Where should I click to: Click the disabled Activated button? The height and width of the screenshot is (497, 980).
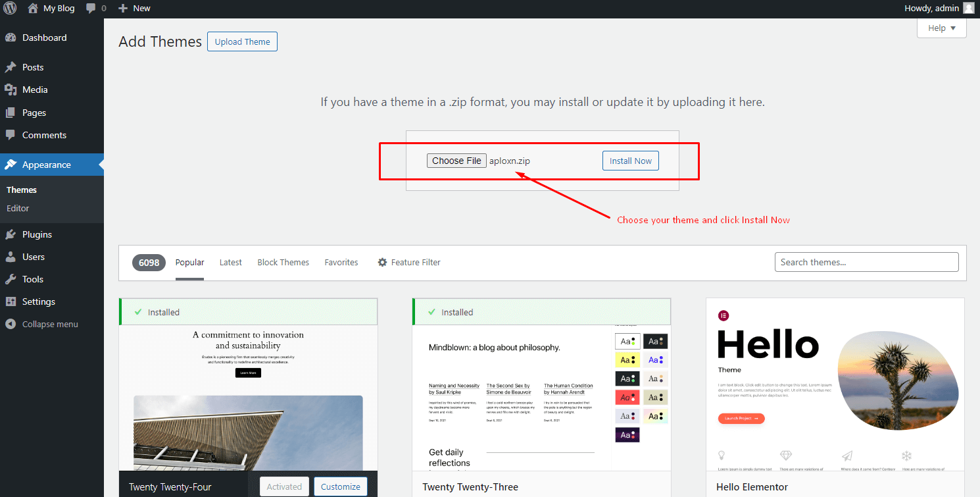284,486
